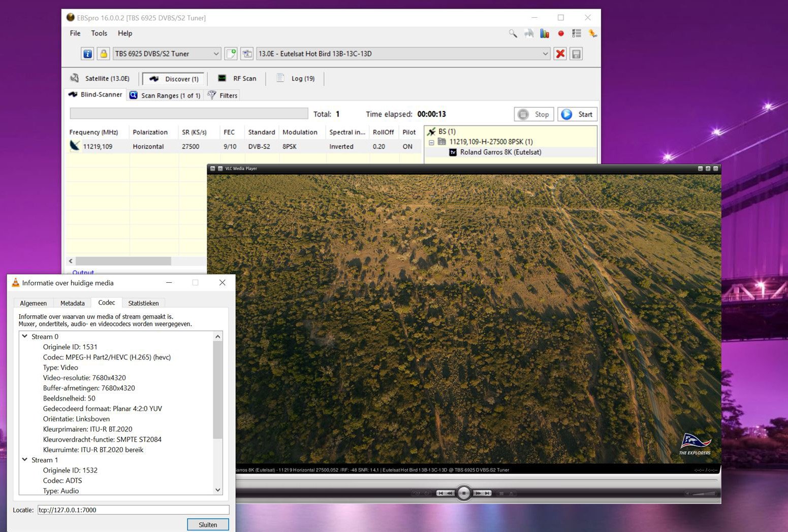Click the edit satellite list icon
Viewport: 788px width, 532px height.
[247, 54]
